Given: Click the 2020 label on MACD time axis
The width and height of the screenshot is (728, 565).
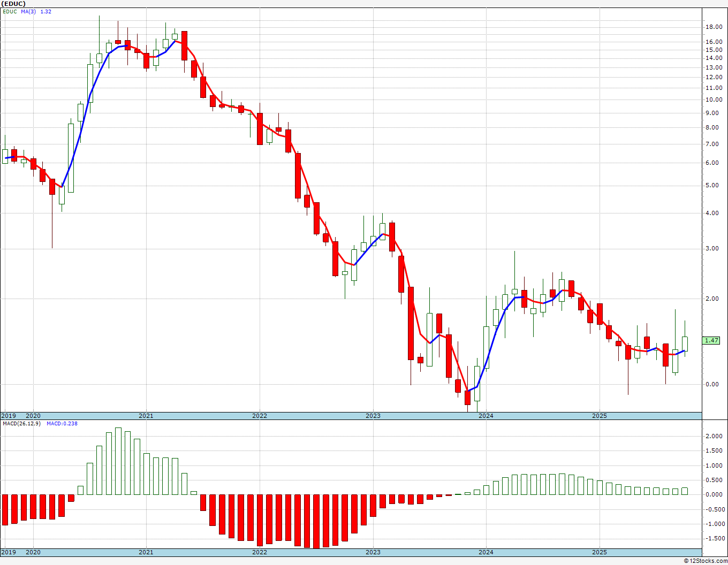Looking at the screenshot, I should [33, 552].
